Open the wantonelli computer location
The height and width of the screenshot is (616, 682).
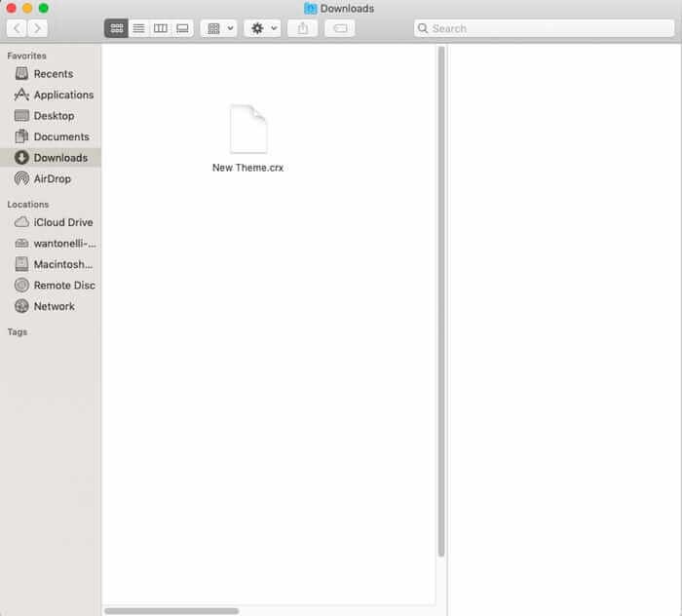pos(51,243)
